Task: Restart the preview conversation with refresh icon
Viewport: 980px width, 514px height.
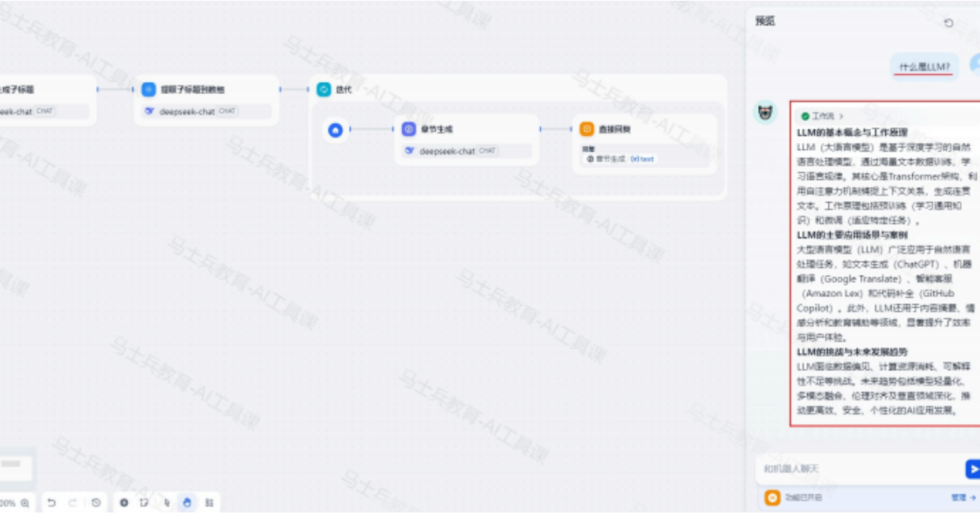Action: 948,24
